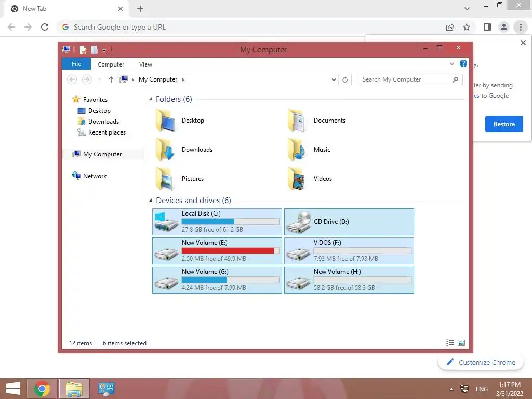This screenshot has width=532, height=399.
Task: Expand the ribbon with the chevron
Action: click(451, 63)
